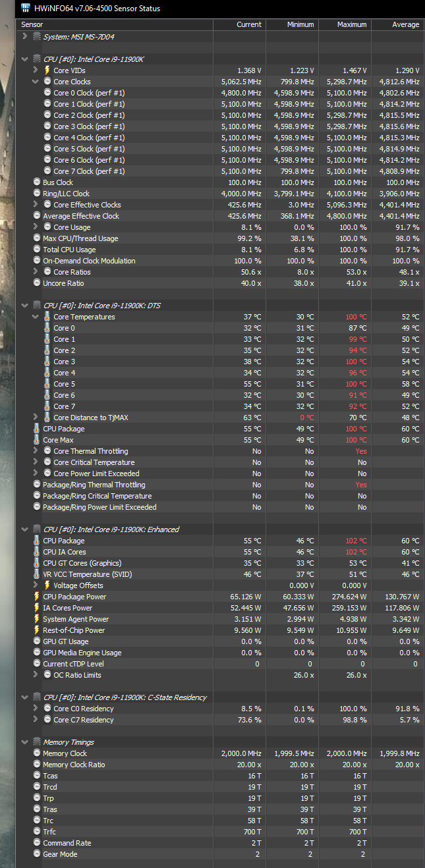The image size is (425, 868).
Task: Click the Core VIDs lightning bolt icon
Action: [47, 70]
